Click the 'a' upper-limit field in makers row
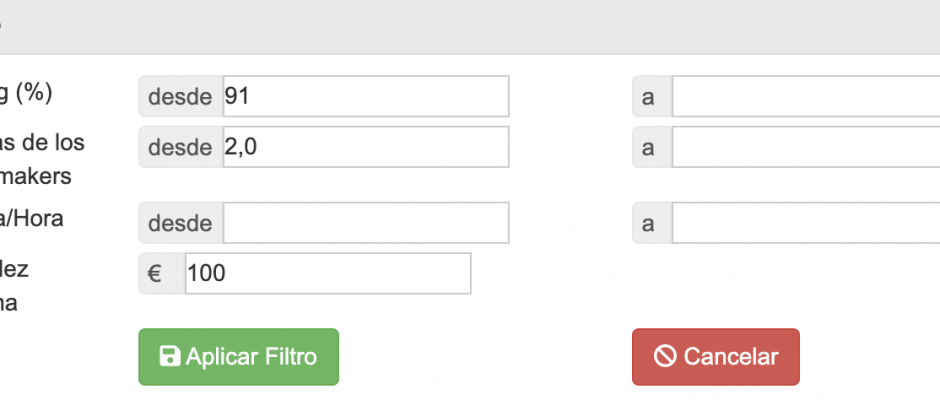 coord(805,147)
